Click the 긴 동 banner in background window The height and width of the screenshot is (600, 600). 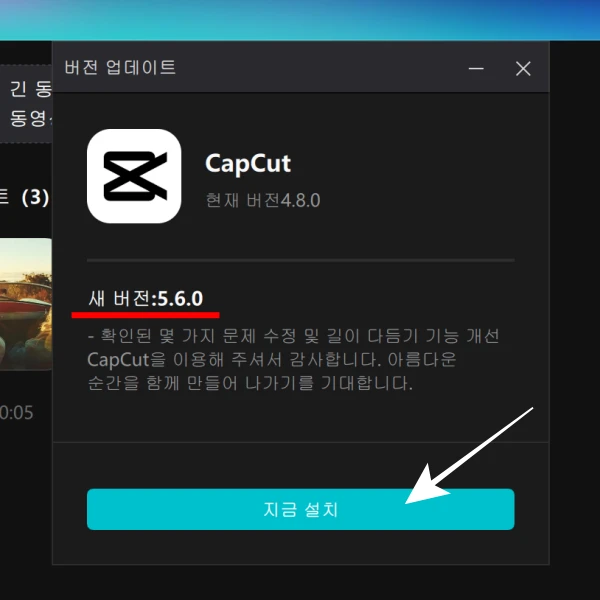(26, 104)
